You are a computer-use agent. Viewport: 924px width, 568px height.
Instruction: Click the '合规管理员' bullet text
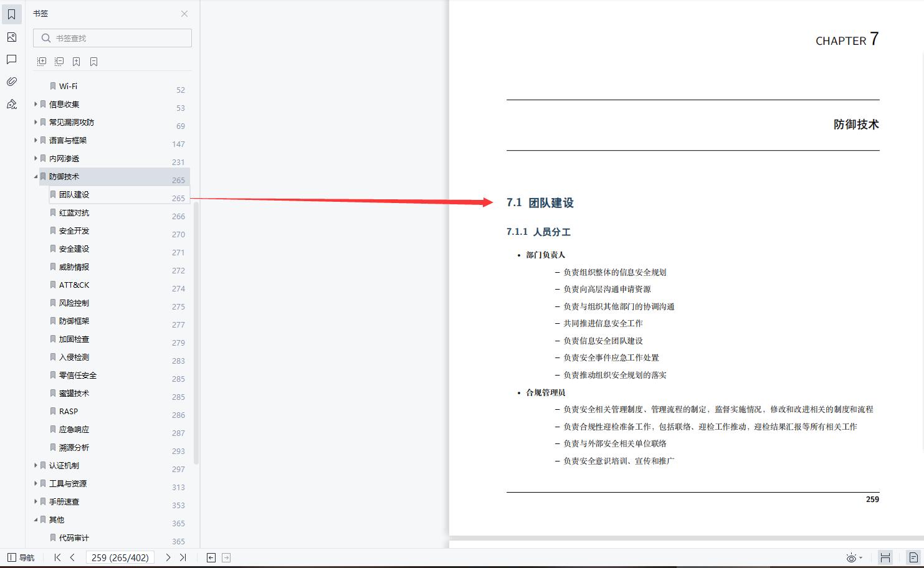point(546,392)
